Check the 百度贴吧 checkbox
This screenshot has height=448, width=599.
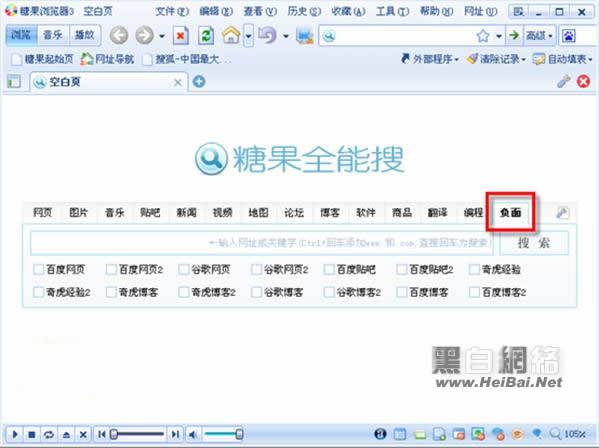[x=329, y=270]
